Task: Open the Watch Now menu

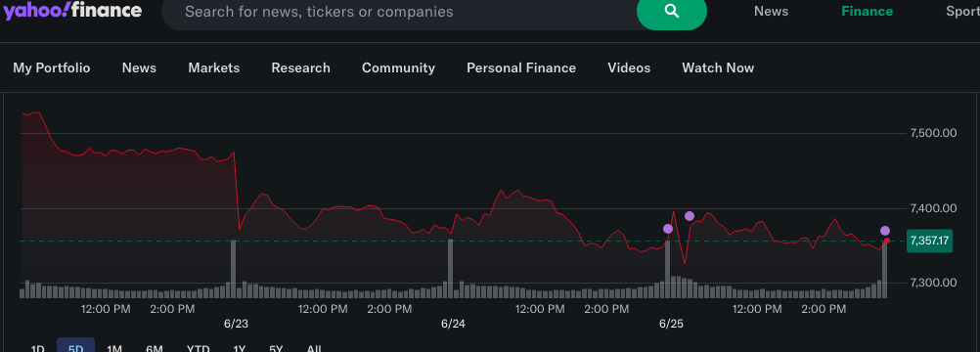Action: tap(718, 67)
